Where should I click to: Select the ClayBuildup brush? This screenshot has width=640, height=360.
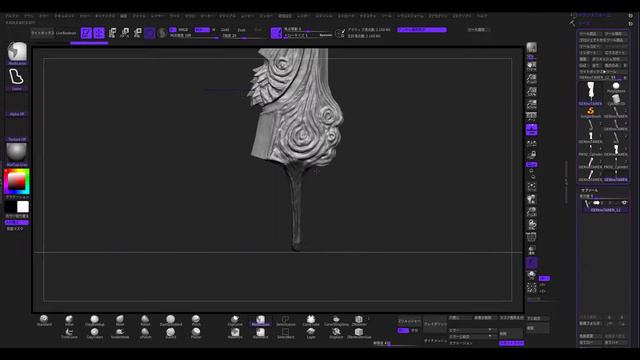(x=95, y=320)
